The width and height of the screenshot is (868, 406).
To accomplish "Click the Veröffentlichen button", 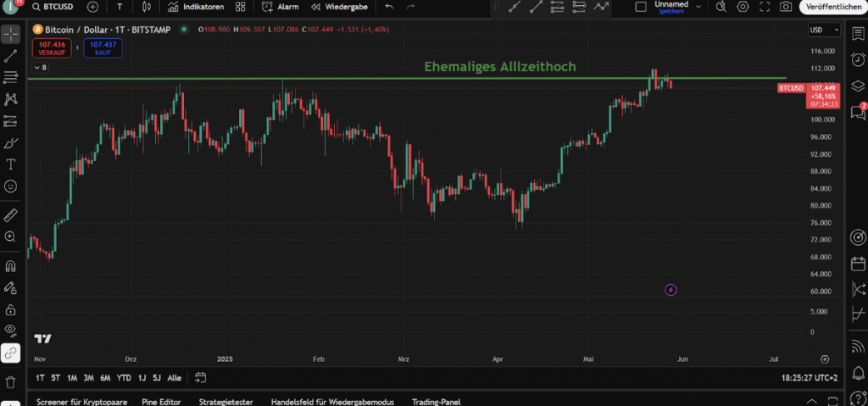I will [x=833, y=7].
